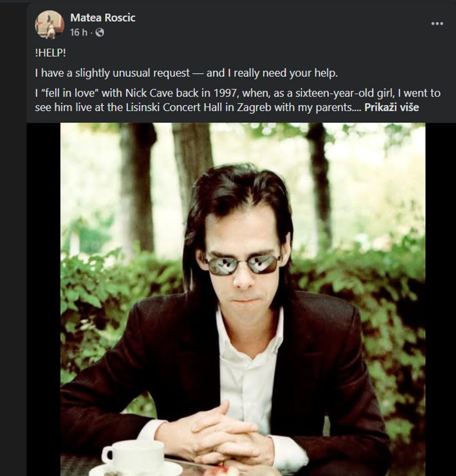This screenshot has height=476, width=456.
Task: Open the post options three-dot menu
Action: click(437, 24)
